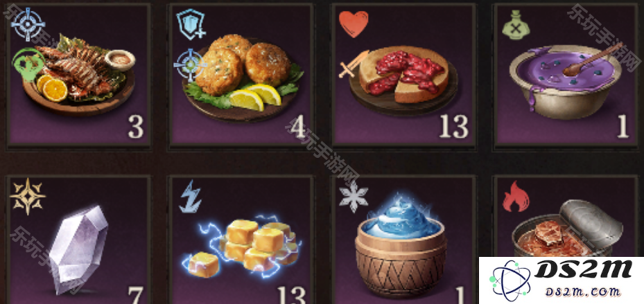Screen dimensions: 644x304
Task: Click the red heart buff icon
Action: [354, 24]
